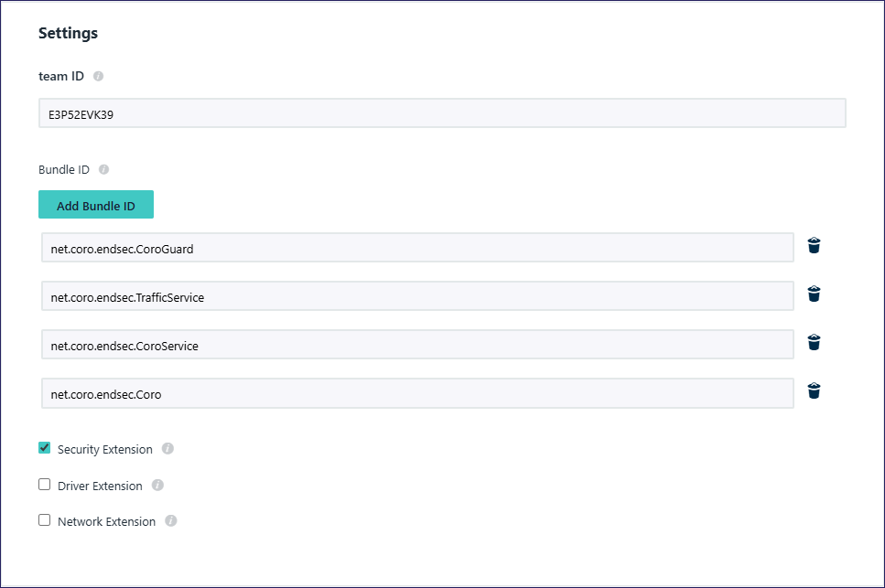Edit the net.coro.endsec.Coro bundle field
The image size is (885, 588).
point(417,394)
